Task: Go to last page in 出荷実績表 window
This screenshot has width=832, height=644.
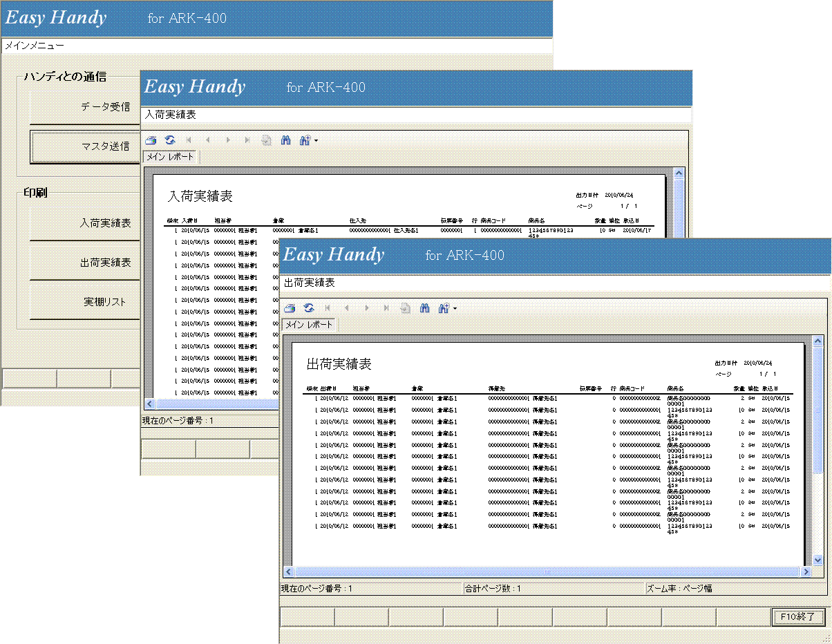Action: 386,308
